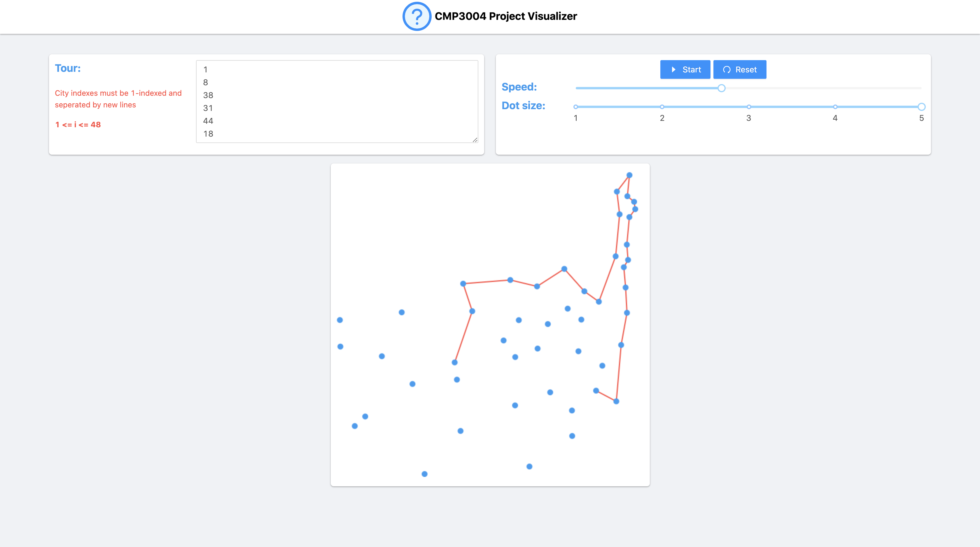
Task: Click the circular arrow in the Reset button
Action: 726,70
